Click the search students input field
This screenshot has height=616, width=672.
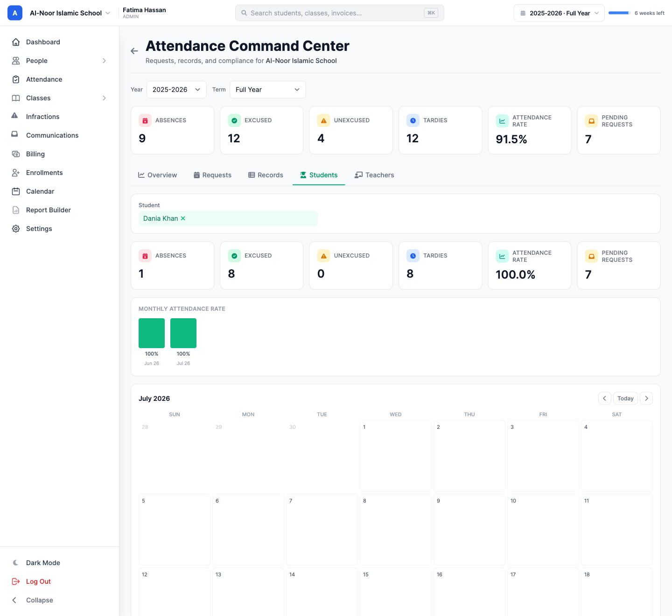tap(339, 13)
